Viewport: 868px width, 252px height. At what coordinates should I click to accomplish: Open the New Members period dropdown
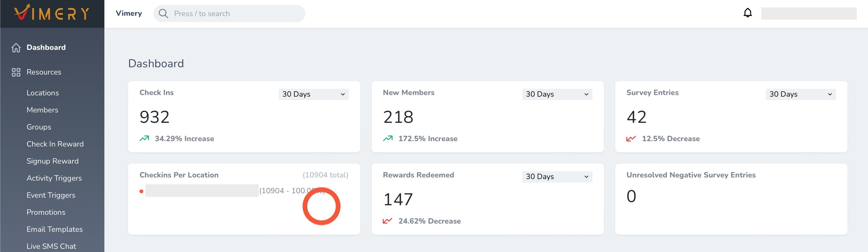click(x=557, y=94)
